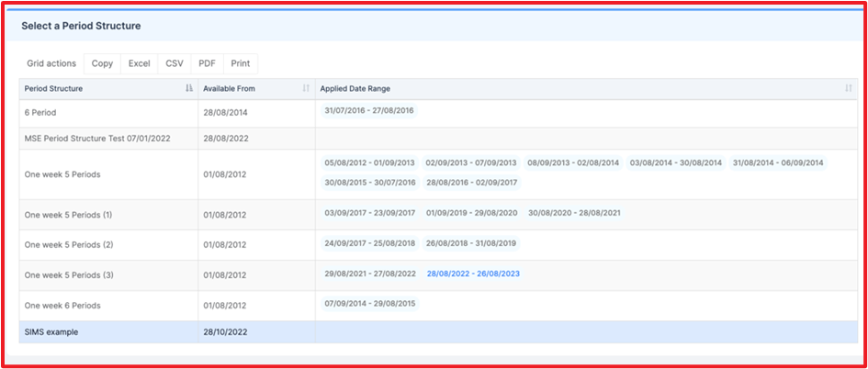The image size is (868, 369).
Task: Select One week 5 Periods (1) row
Action: point(438,215)
